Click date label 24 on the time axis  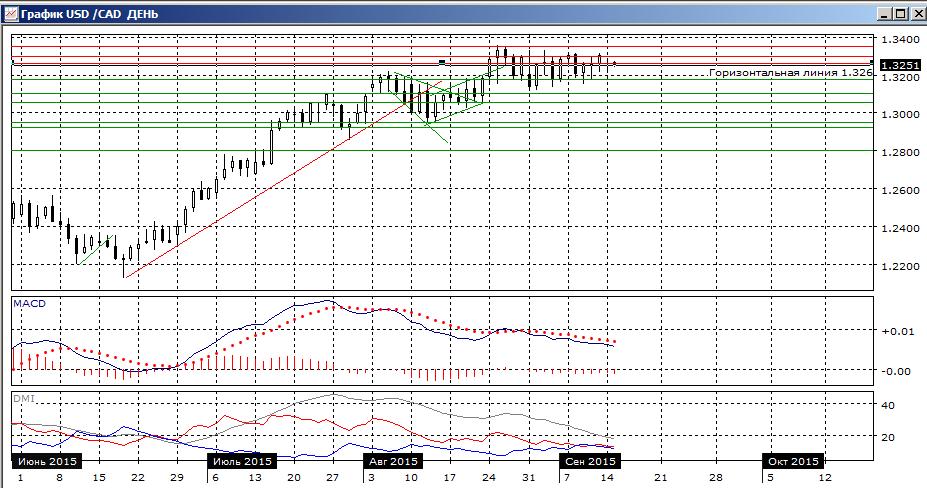(489, 477)
